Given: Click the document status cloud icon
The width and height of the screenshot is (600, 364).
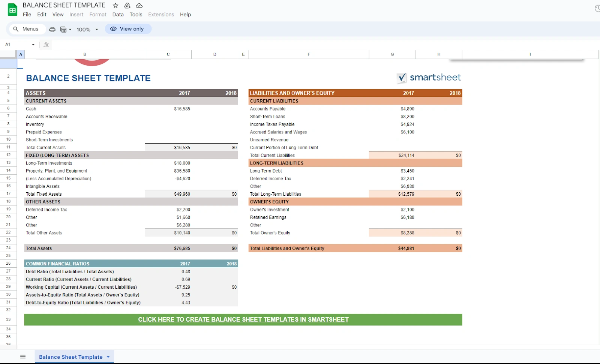Looking at the screenshot, I should (x=139, y=5).
